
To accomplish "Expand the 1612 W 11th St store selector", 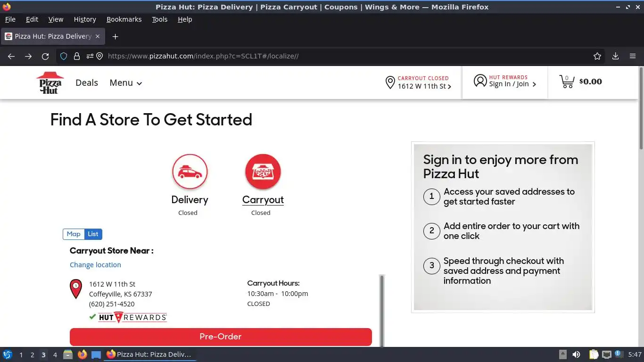I will pos(424,86).
